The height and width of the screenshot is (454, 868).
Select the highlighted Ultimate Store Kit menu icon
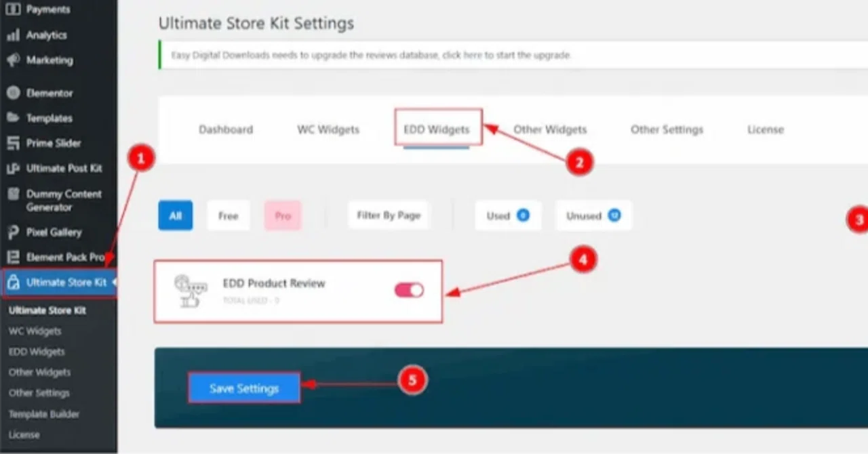coord(13,283)
